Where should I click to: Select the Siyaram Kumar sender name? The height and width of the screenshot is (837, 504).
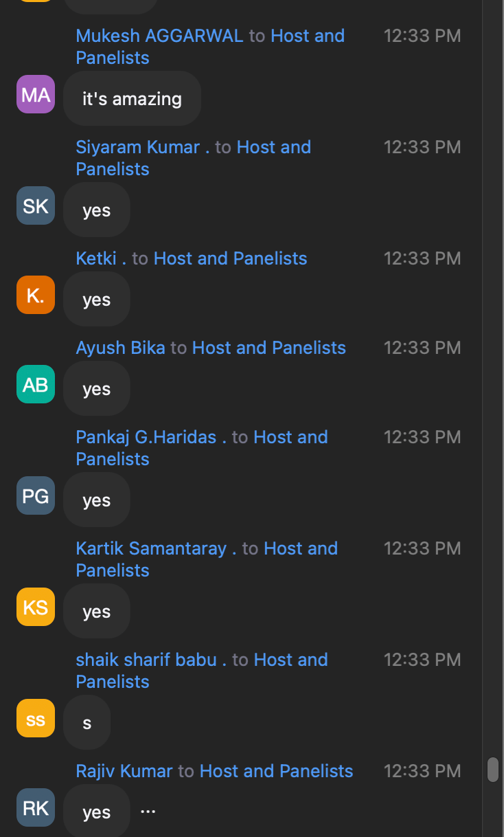click(139, 147)
